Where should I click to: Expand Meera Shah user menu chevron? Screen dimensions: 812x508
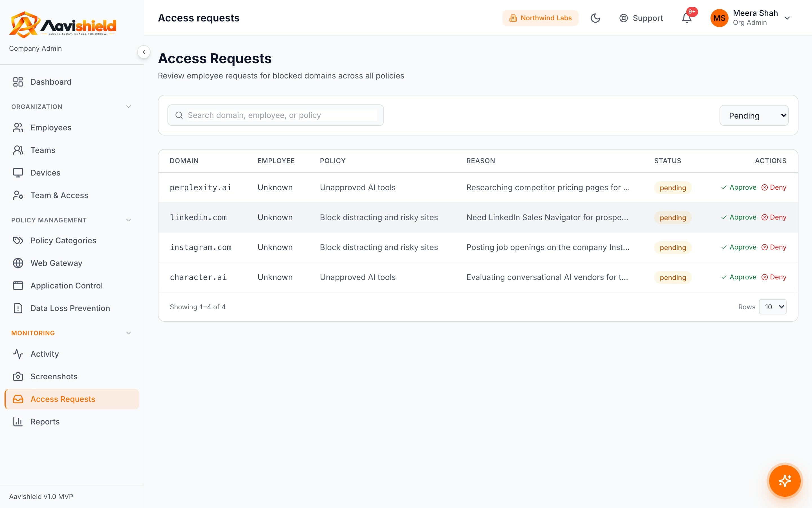pos(787,18)
